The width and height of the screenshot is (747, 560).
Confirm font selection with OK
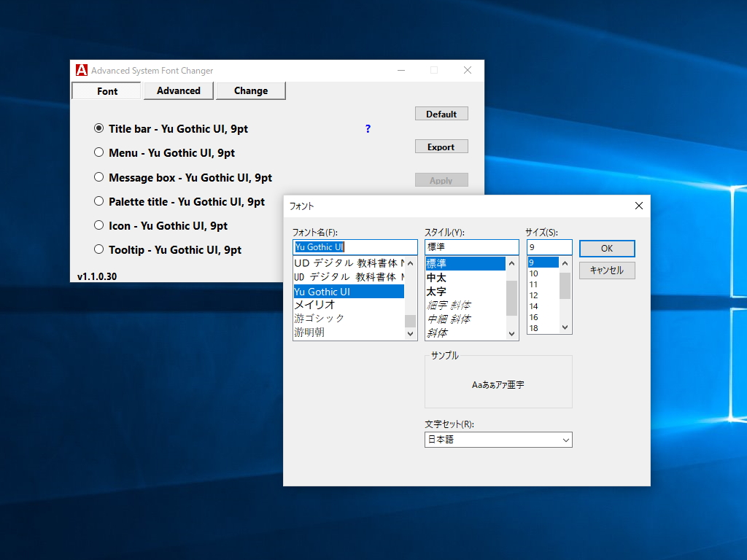pos(605,248)
